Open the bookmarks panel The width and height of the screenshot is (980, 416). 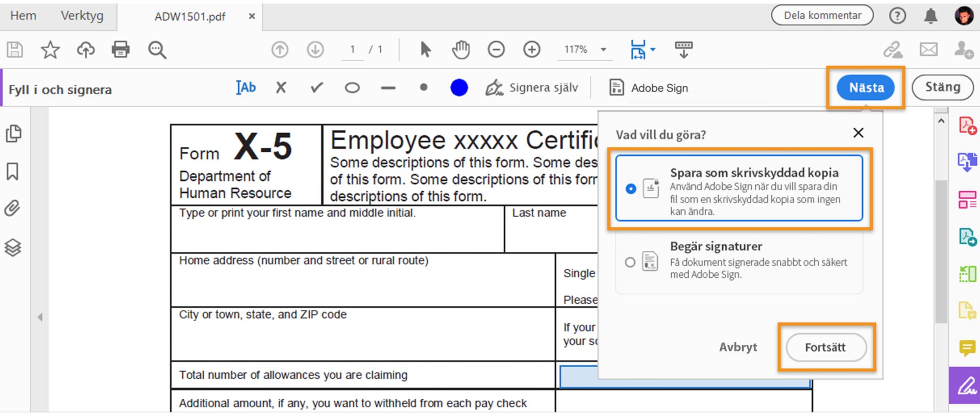coord(13,171)
